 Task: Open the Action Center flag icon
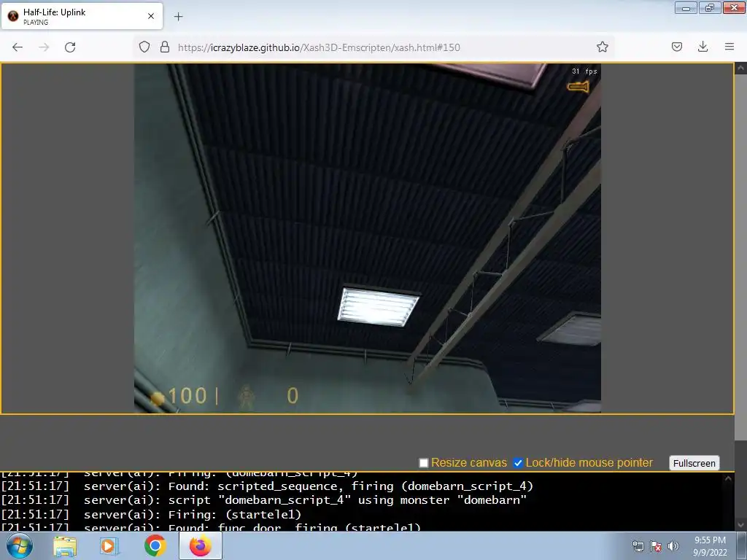pos(656,546)
